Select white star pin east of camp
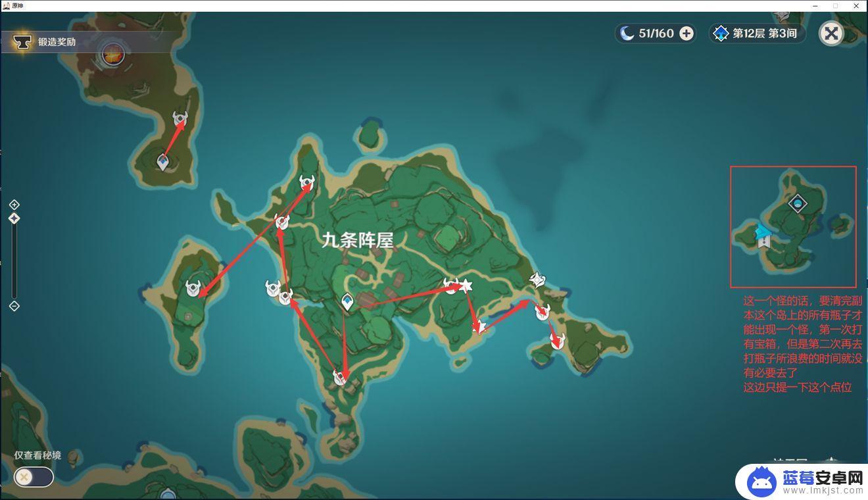Viewport: 868px width, 500px height. pos(466,286)
